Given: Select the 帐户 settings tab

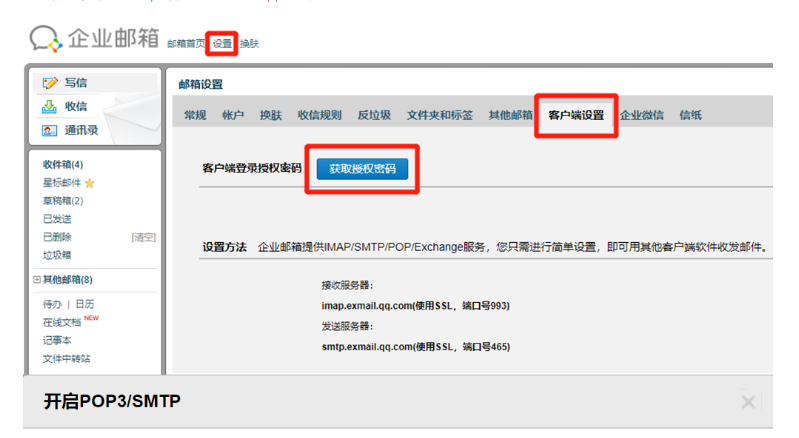Looking at the screenshot, I should pos(233,115).
